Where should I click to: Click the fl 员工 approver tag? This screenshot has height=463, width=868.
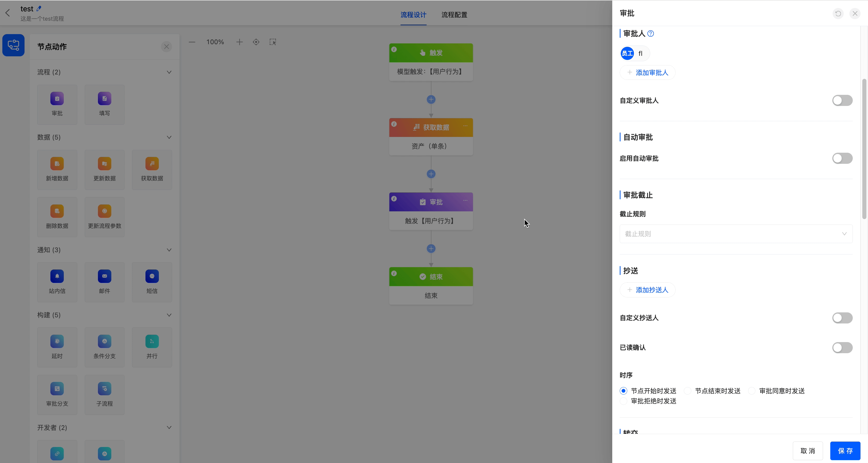coord(635,53)
